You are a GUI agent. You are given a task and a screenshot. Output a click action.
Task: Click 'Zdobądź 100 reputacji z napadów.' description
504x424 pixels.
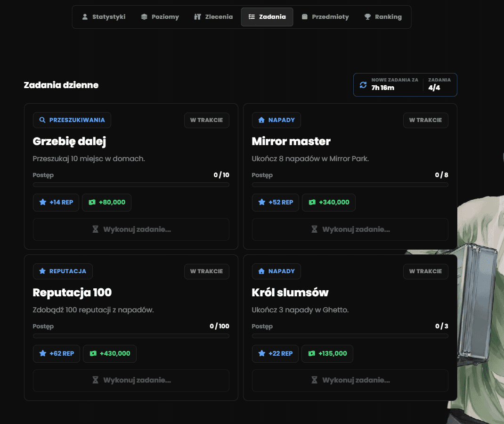tap(93, 310)
